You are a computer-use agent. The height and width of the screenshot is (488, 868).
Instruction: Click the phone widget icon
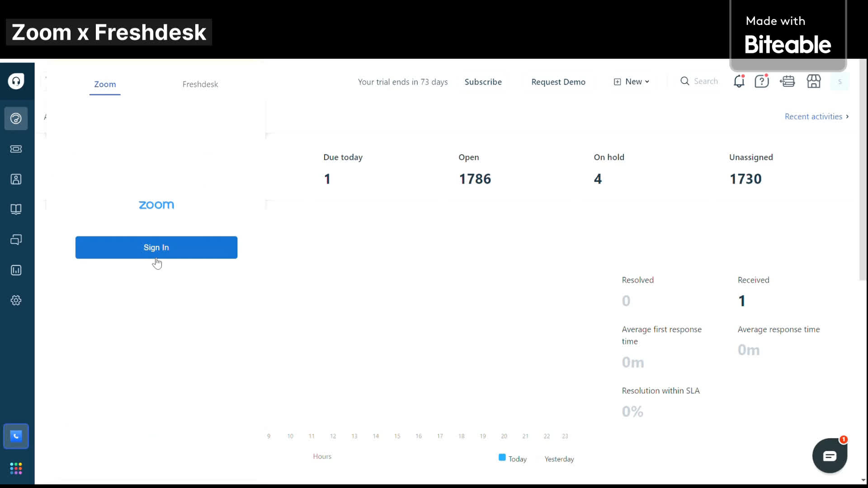(x=16, y=436)
